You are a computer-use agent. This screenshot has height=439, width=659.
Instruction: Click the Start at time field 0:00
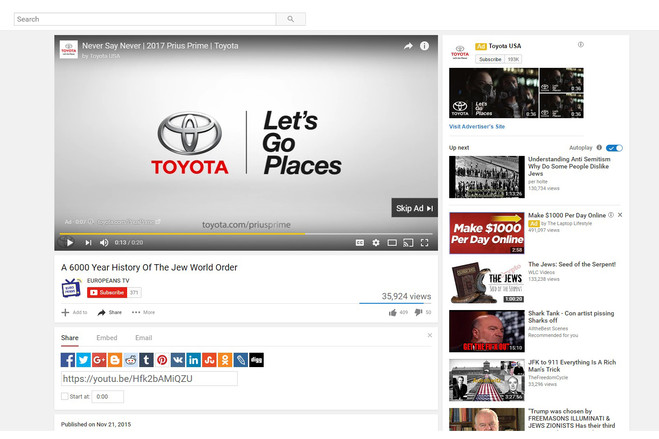click(108, 396)
